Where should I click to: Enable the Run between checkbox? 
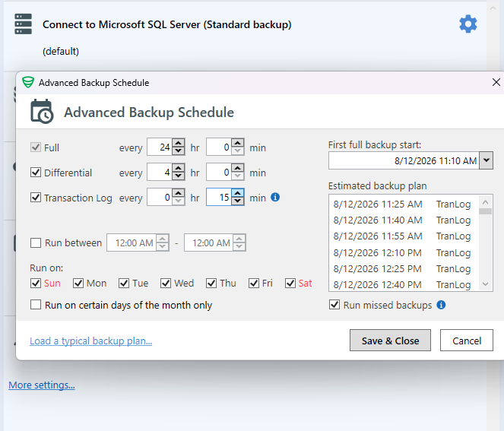[x=36, y=242]
